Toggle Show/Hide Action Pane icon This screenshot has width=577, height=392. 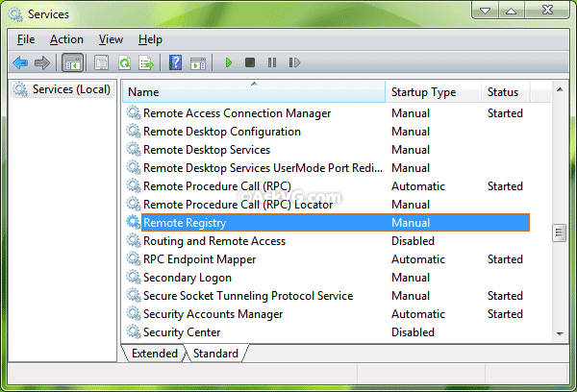tap(198, 63)
